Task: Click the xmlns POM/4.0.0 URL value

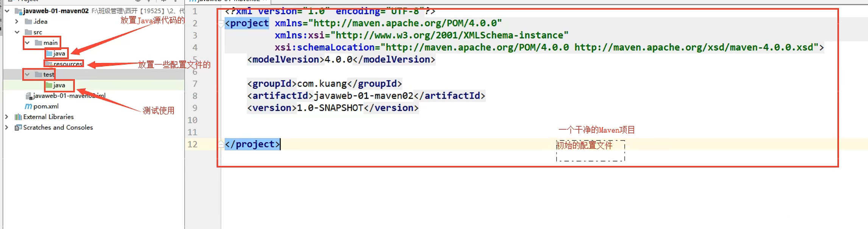Action: pos(405,23)
